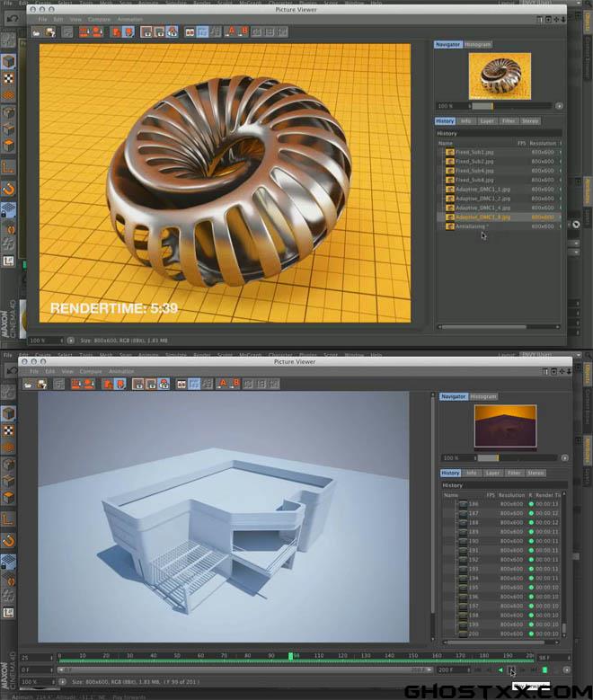
Task: Select frame 200 in building History list
Action: click(x=501, y=634)
